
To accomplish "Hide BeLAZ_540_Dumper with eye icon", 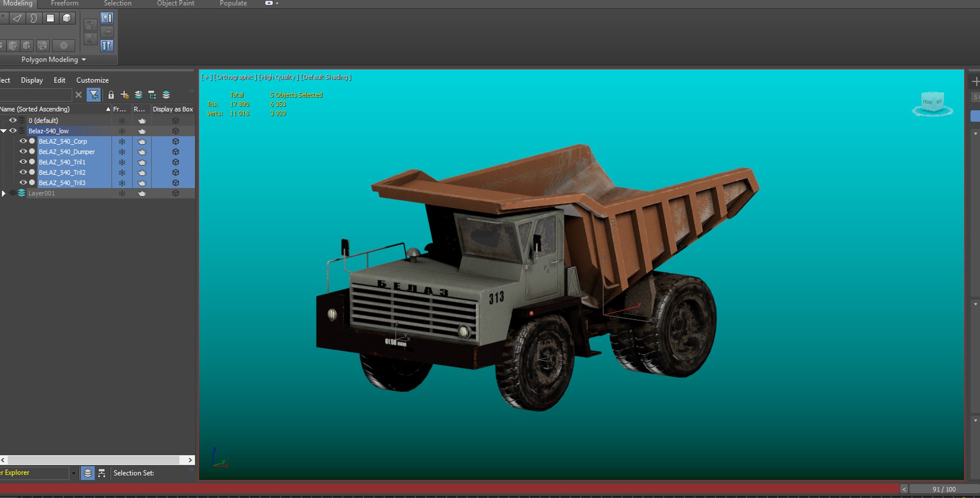I will pos(23,152).
